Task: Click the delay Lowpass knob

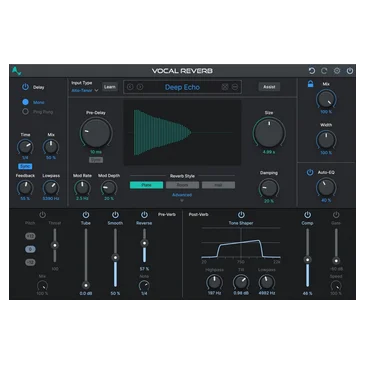Action: (x=51, y=188)
